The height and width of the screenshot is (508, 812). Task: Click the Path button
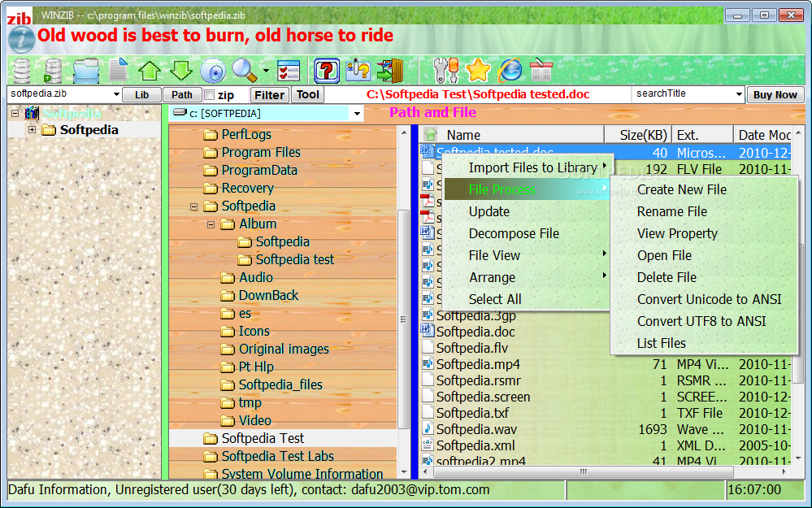tap(182, 95)
